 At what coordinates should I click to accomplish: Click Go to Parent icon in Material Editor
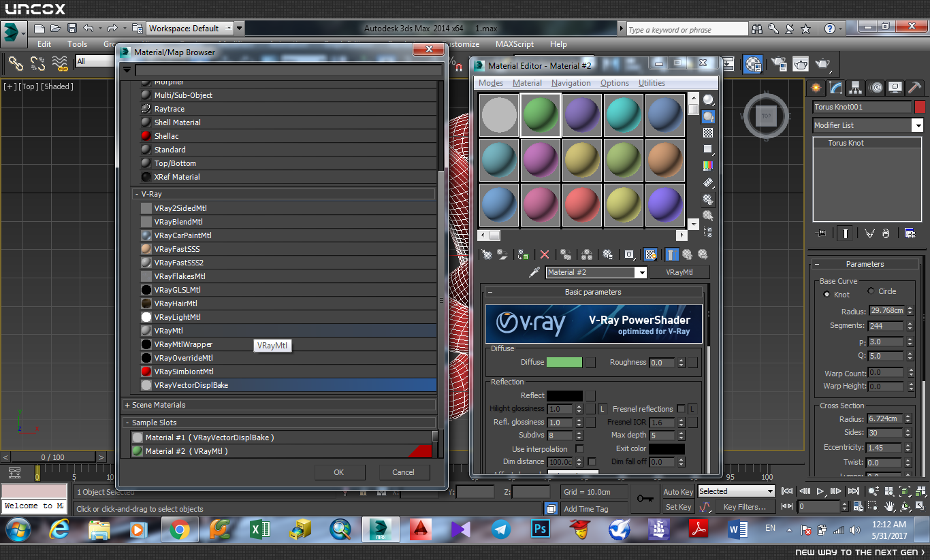click(688, 254)
